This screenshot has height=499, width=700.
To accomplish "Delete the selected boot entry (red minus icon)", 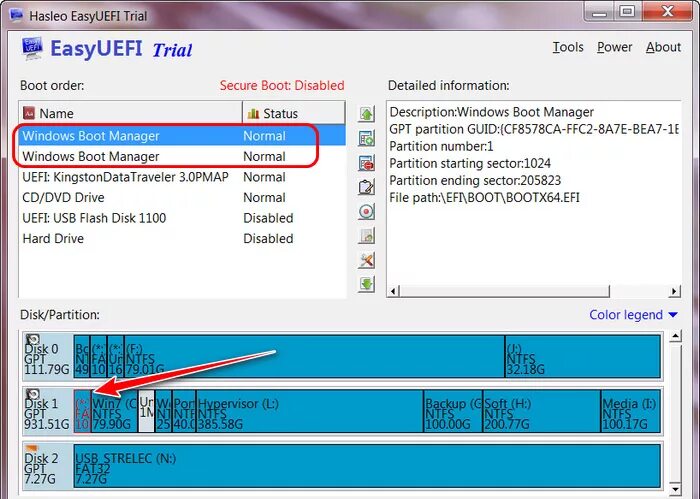I will tap(366, 163).
